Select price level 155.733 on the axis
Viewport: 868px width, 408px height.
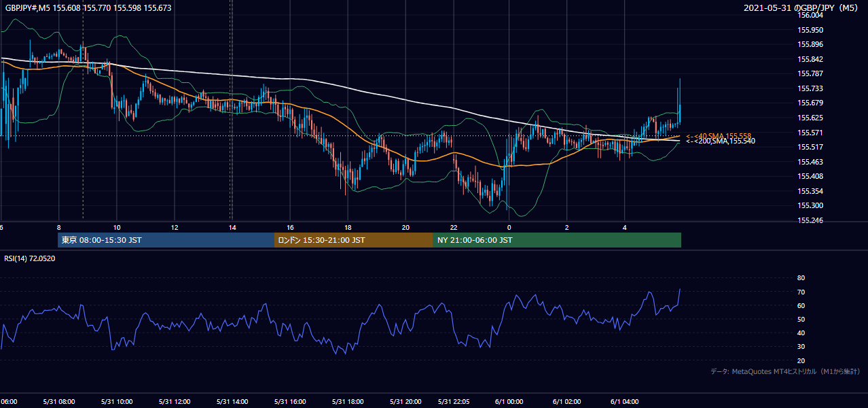[x=810, y=88]
